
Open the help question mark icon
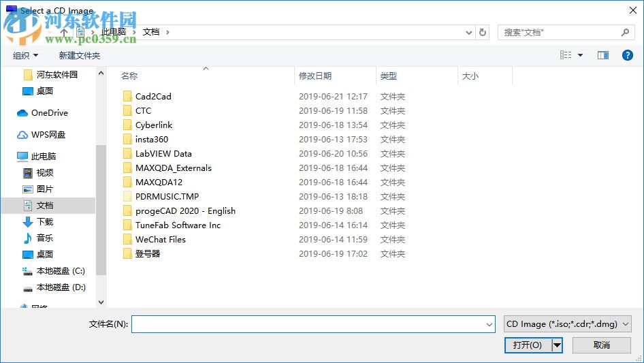pos(627,55)
